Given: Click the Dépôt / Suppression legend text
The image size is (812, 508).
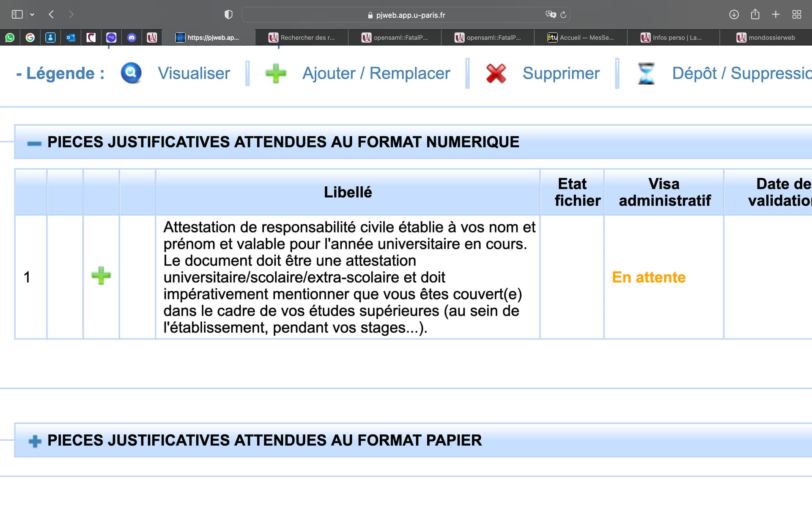Looking at the screenshot, I should pyautogui.click(x=742, y=74).
